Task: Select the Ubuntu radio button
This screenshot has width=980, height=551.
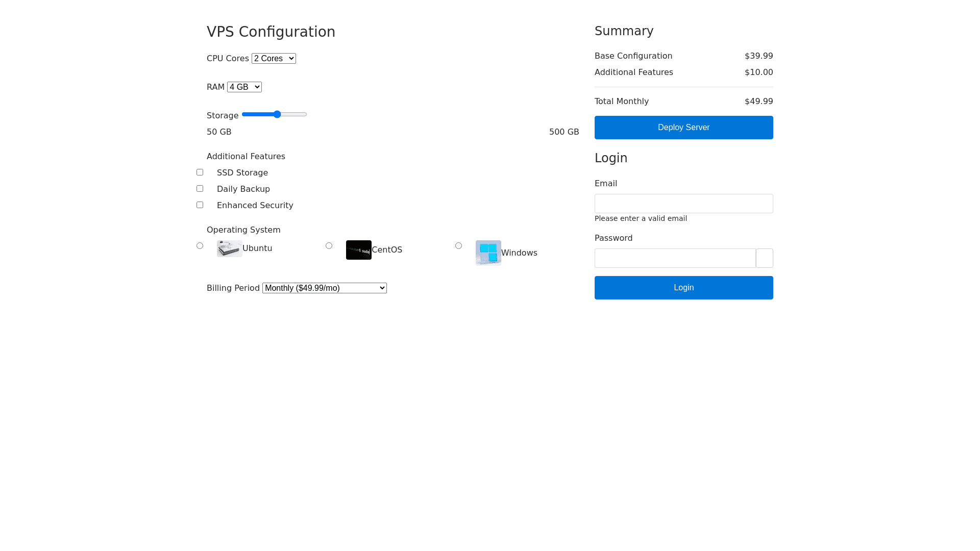Action: [x=200, y=246]
